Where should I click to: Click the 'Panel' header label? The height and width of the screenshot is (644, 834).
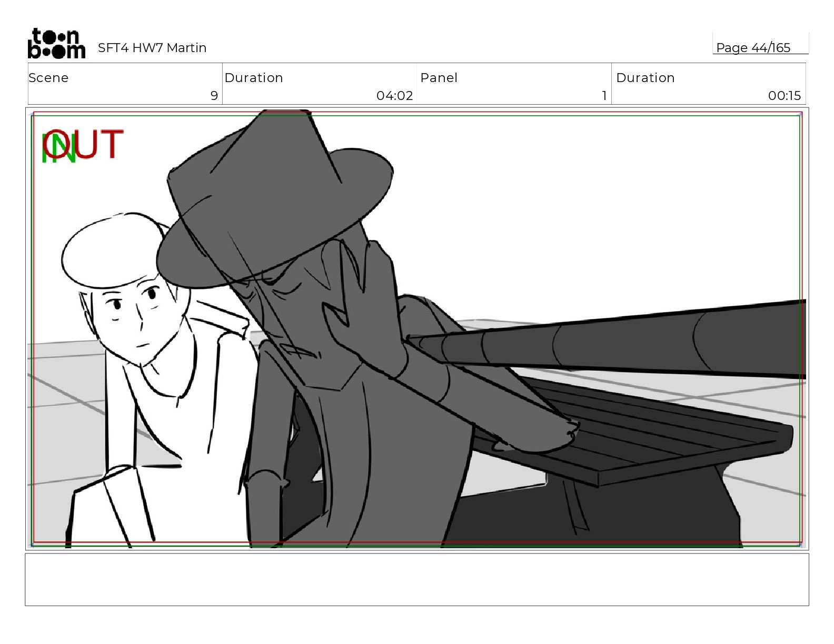(x=439, y=78)
